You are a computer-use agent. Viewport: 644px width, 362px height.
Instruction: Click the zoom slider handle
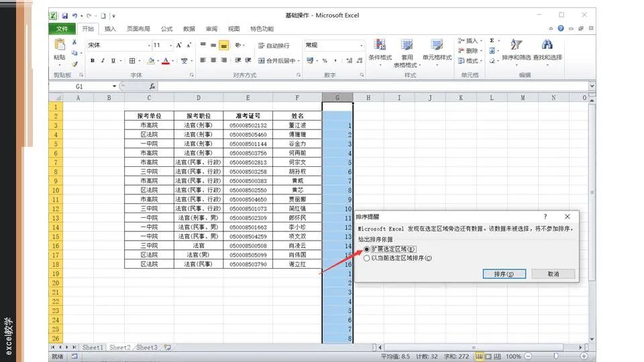pyautogui.click(x=555, y=356)
